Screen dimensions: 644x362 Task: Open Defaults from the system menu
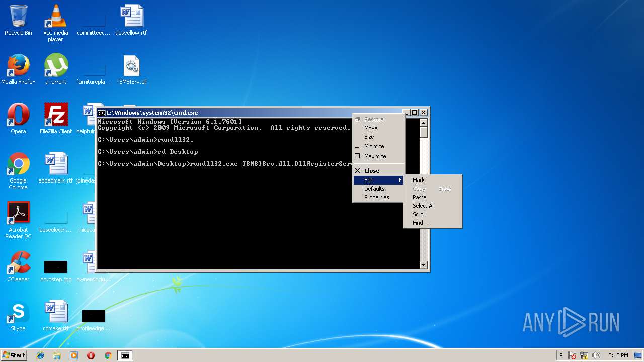click(379, 189)
